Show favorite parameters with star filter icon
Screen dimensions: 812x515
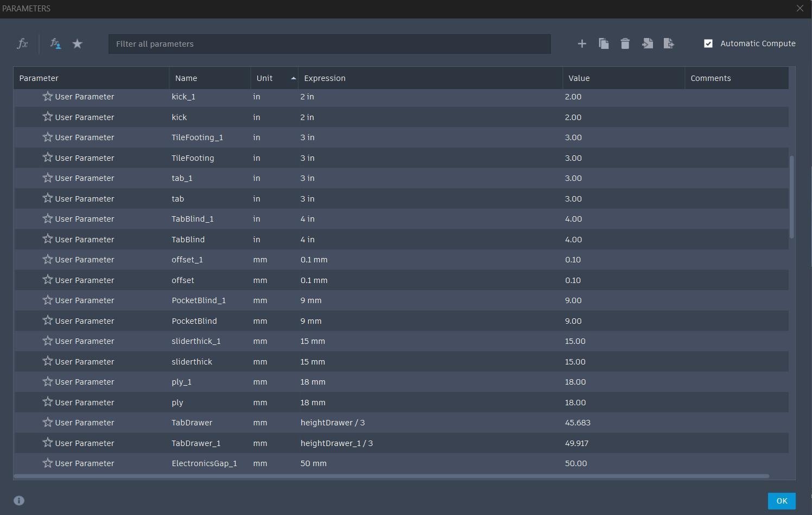77,43
